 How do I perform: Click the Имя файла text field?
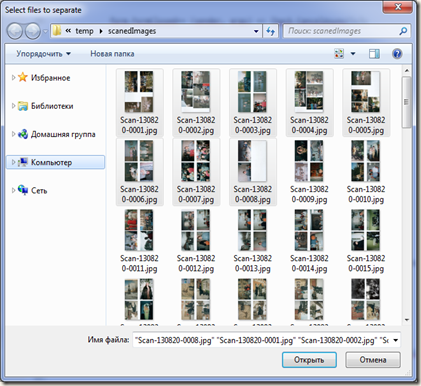(262, 340)
